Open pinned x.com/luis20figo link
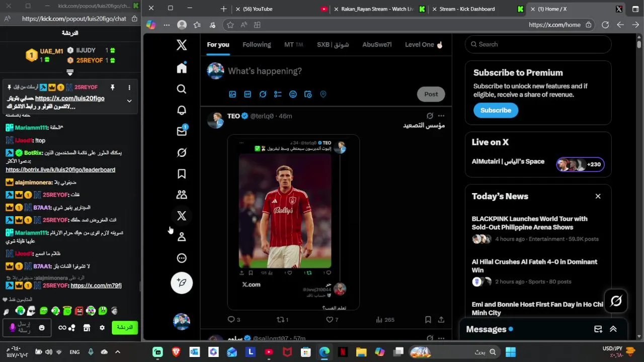The width and height of the screenshot is (644, 362). pyautogui.click(x=70, y=98)
